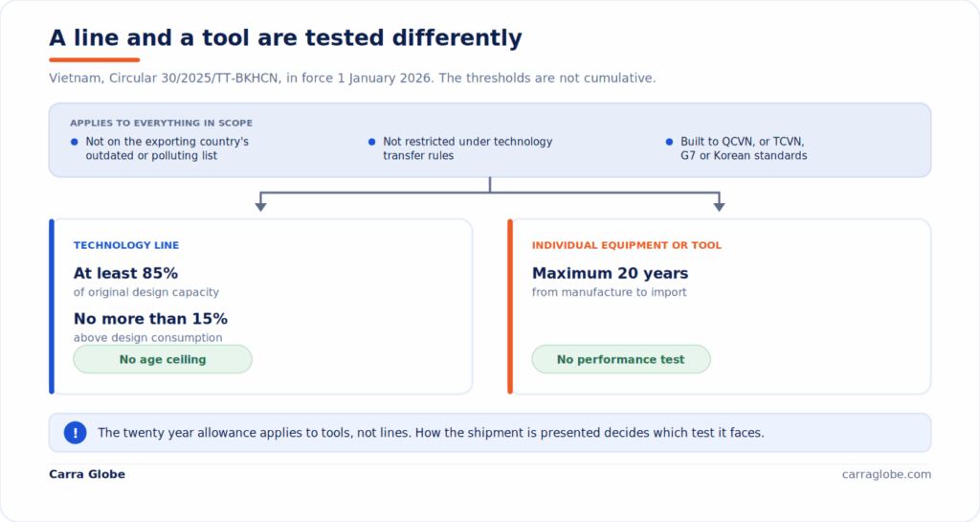
Task: Click the left downward arrow head
Action: pos(260,206)
